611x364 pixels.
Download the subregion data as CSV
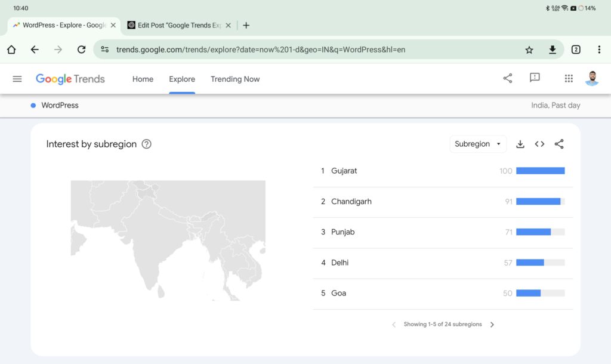click(520, 144)
